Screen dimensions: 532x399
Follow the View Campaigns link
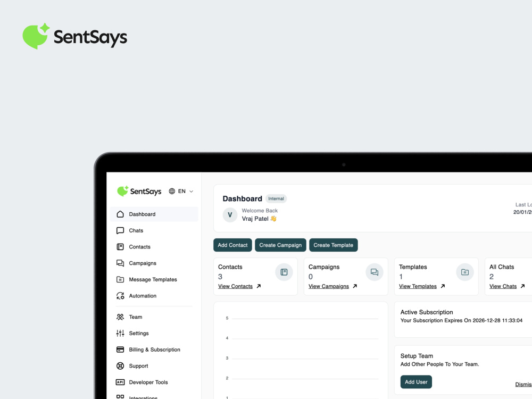point(328,286)
